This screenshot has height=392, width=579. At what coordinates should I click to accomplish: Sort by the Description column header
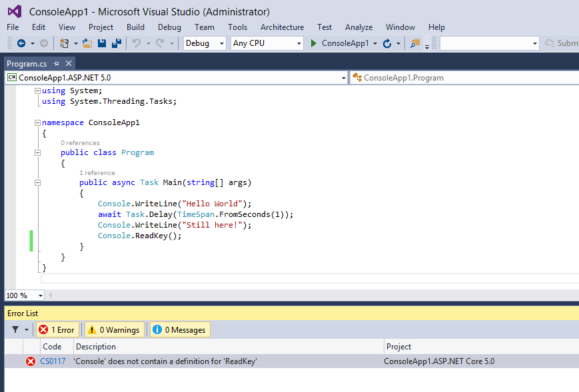coord(229,347)
